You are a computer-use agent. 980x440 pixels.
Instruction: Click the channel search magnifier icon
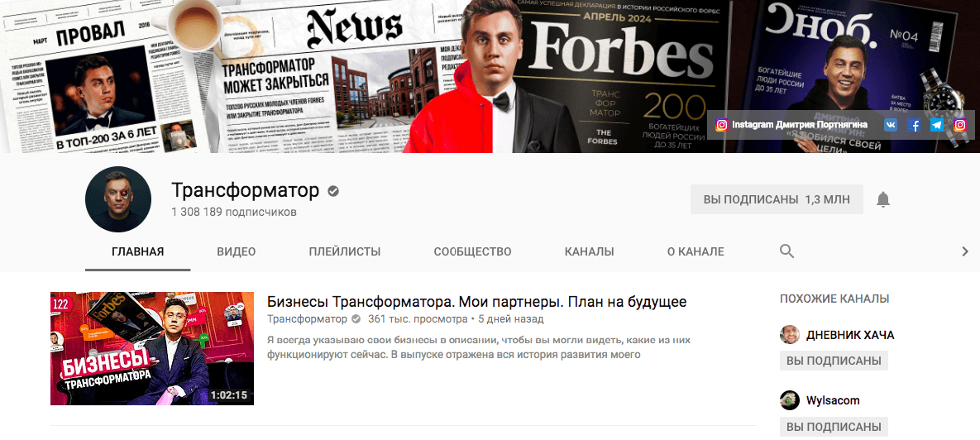click(786, 252)
